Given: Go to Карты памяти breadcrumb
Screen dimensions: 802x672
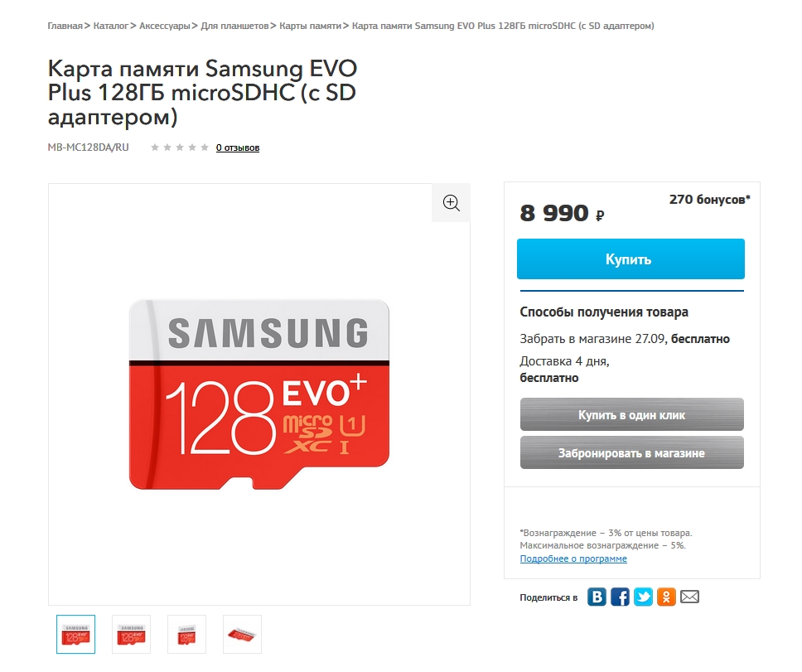Looking at the screenshot, I should (x=310, y=26).
